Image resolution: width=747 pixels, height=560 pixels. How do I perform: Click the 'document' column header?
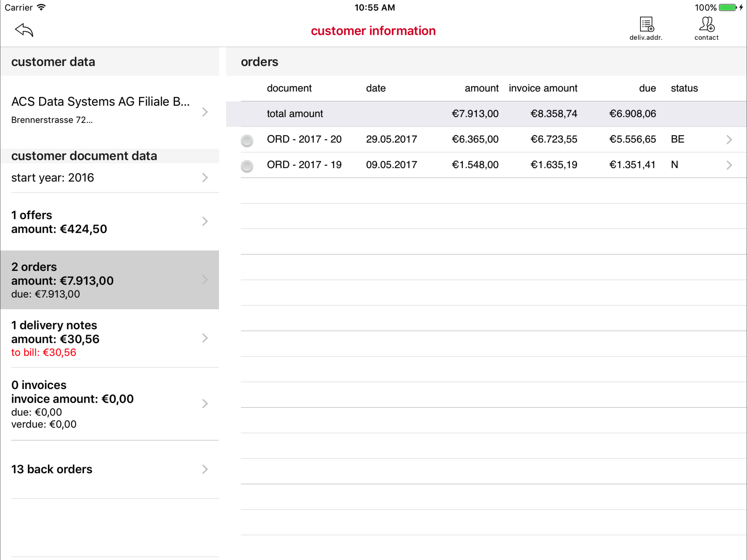(289, 88)
